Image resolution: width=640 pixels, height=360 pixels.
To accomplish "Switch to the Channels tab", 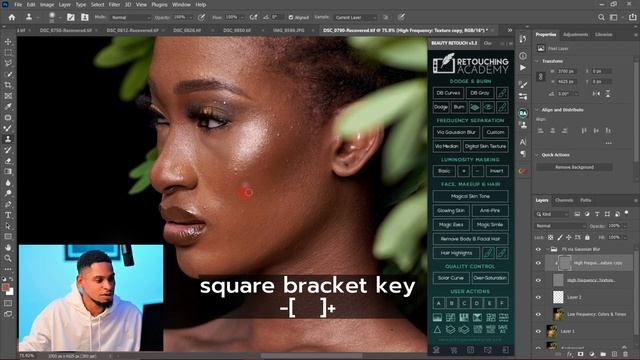I will 564,200.
